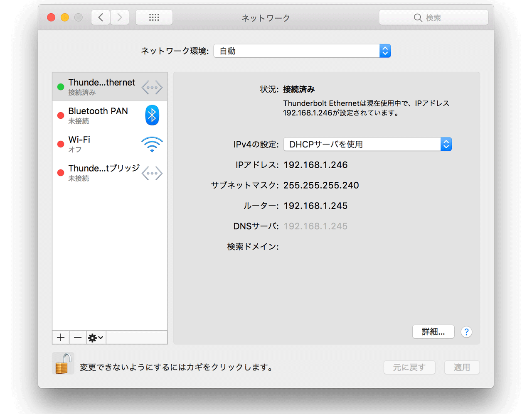Image resolution: width=532 pixels, height=414 pixels.
Task: Go forward with the right chevron button
Action: (x=120, y=17)
